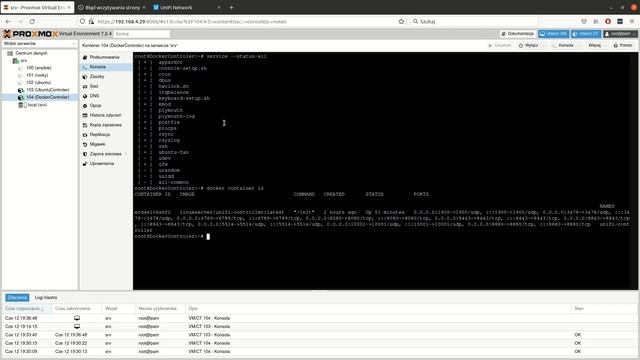The image size is (640, 360).
Task: Switch to 'Logi klastra' tab
Action: click(46, 298)
